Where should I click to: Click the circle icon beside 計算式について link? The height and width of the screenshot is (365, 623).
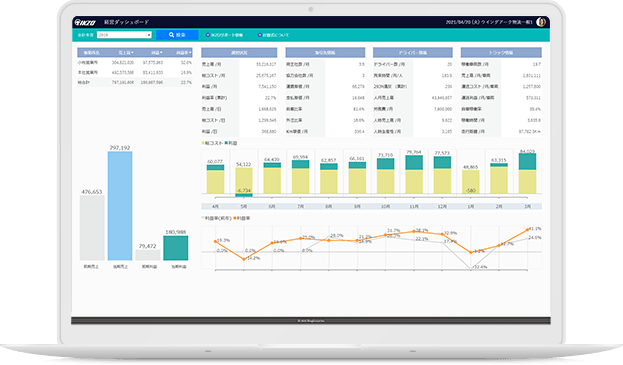pos(260,35)
